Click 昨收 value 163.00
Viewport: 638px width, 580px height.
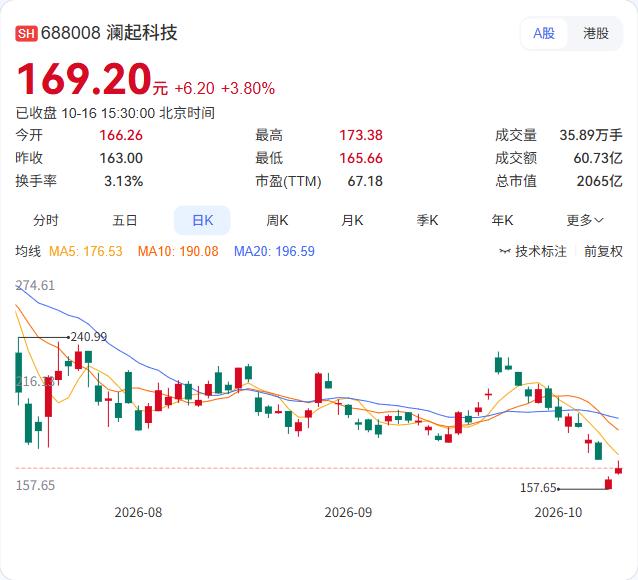[x=121, y=158]
